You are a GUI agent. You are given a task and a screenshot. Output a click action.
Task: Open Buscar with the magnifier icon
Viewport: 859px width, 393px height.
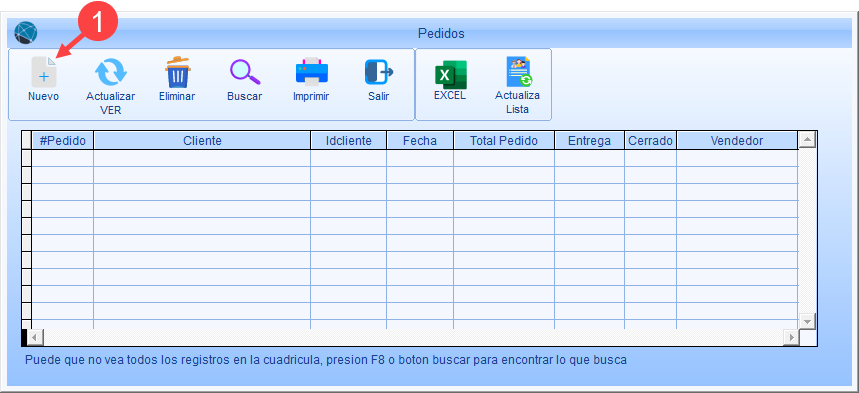point(244,72)
